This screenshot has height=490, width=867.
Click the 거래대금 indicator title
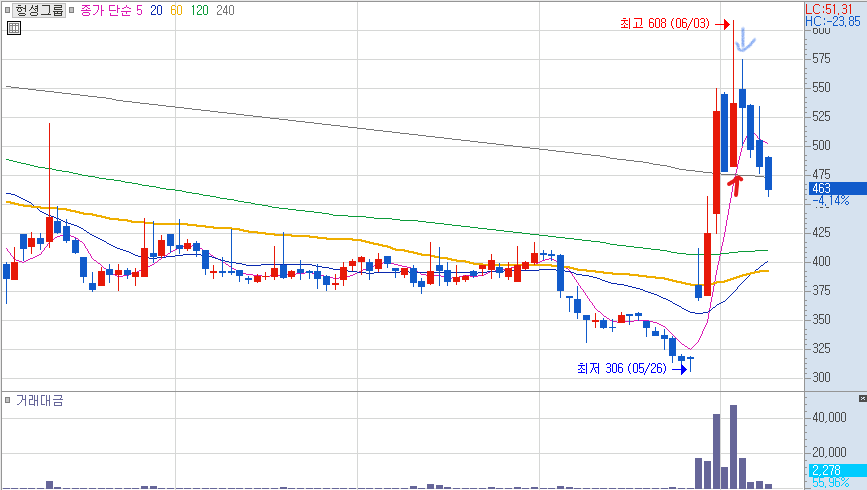click(39, 400)
